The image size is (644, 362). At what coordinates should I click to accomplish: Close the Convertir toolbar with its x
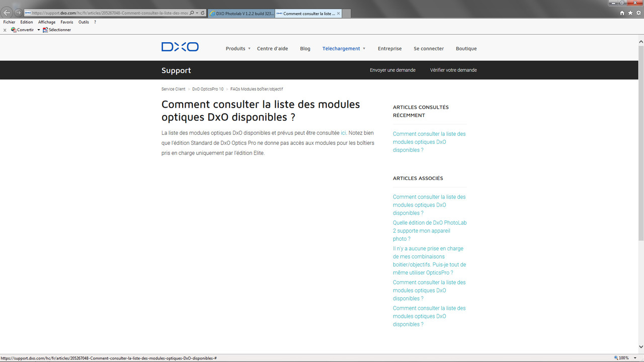tap(5, 30)
